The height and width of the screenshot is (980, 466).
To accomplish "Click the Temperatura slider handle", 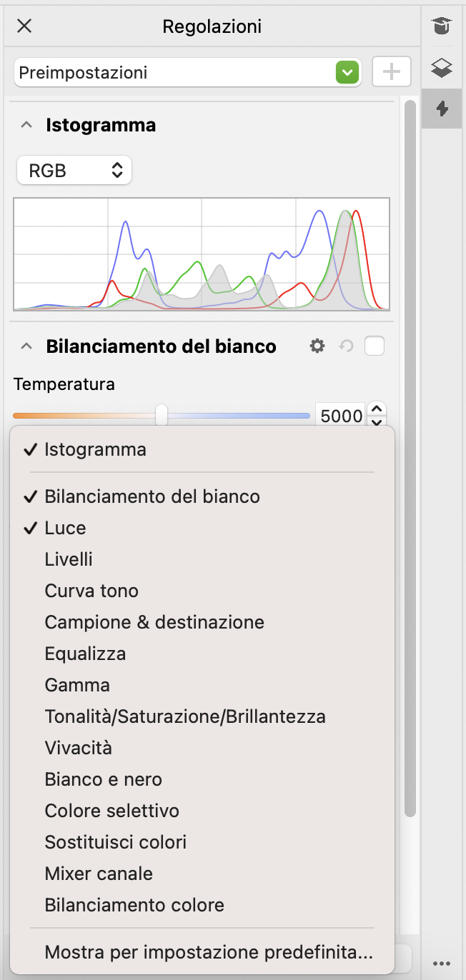I will pos(162,414).
